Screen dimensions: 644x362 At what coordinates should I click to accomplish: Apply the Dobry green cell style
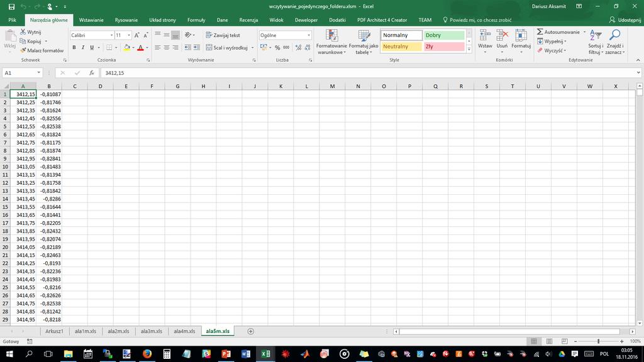point(444,35)
